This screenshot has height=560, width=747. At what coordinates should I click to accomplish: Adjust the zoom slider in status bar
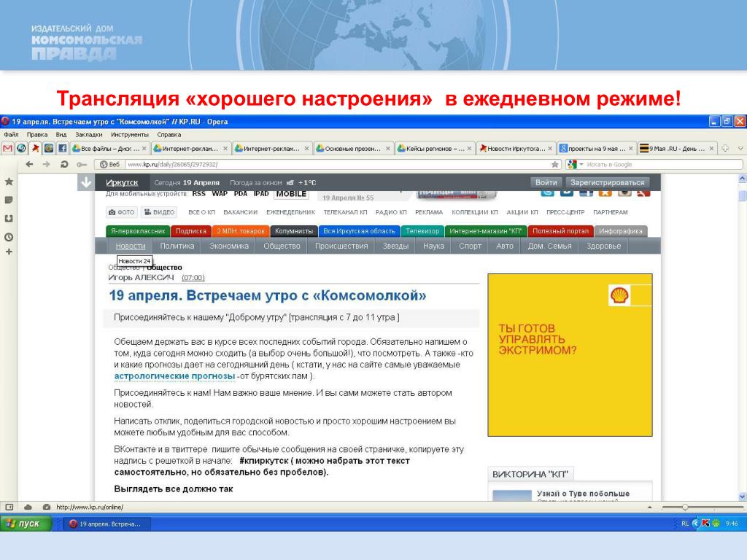tap(685, 507)
